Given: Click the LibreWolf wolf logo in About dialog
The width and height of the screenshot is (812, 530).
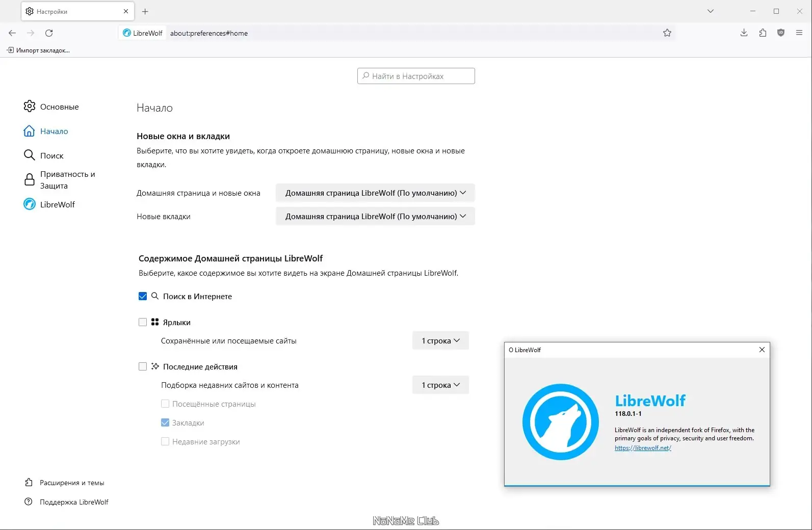Looking at the screenshot, I should click(x=561, y=422).
